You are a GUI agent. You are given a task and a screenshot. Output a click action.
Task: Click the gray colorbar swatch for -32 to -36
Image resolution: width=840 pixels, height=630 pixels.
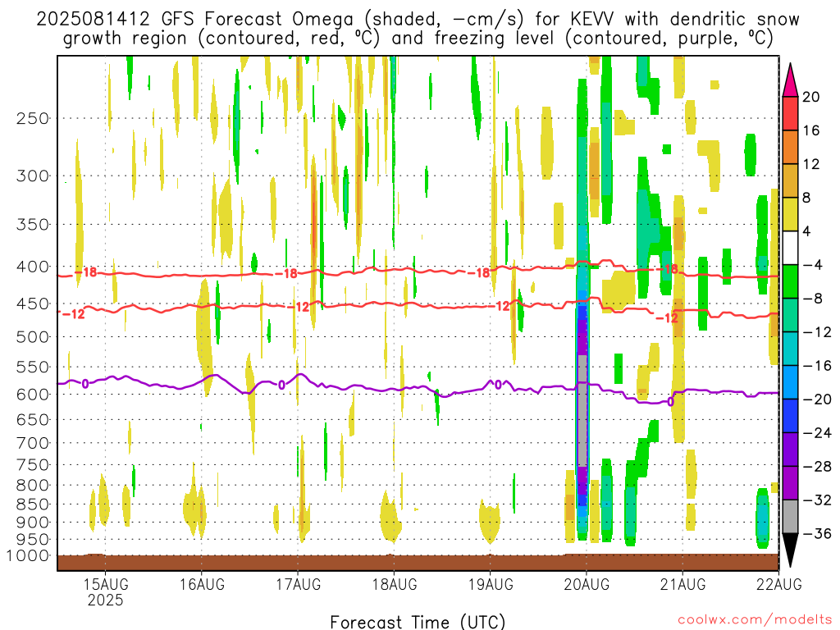(x=790, y=517)
